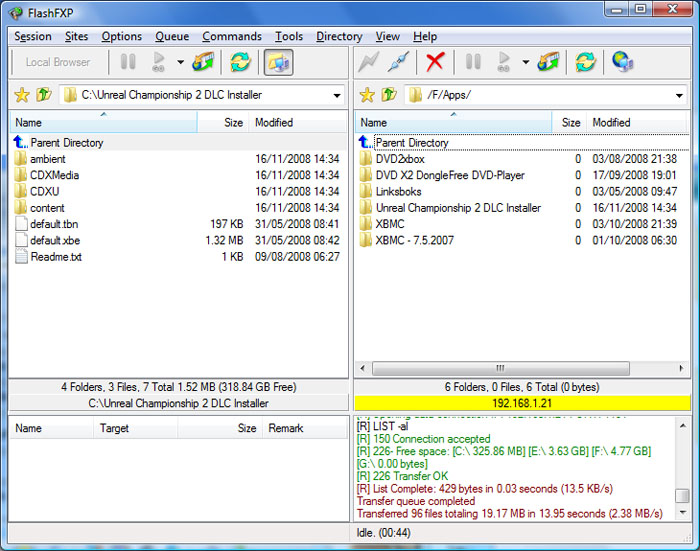This screenshot has width=700, height=551.
Task: Sort local files by Size column
Action: (223, 122)
